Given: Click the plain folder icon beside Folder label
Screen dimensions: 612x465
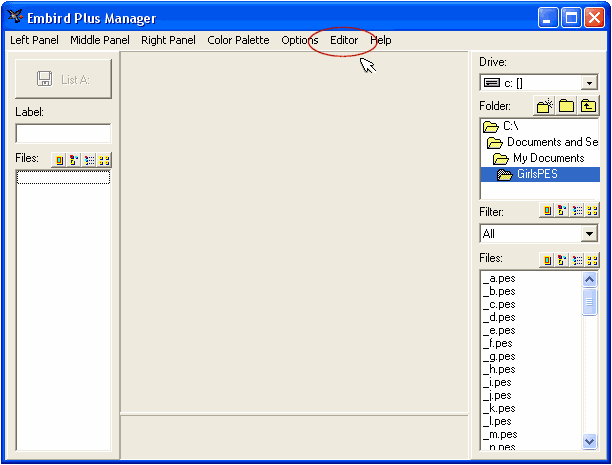Looking at the screenshot, I should tap(566, 106).
